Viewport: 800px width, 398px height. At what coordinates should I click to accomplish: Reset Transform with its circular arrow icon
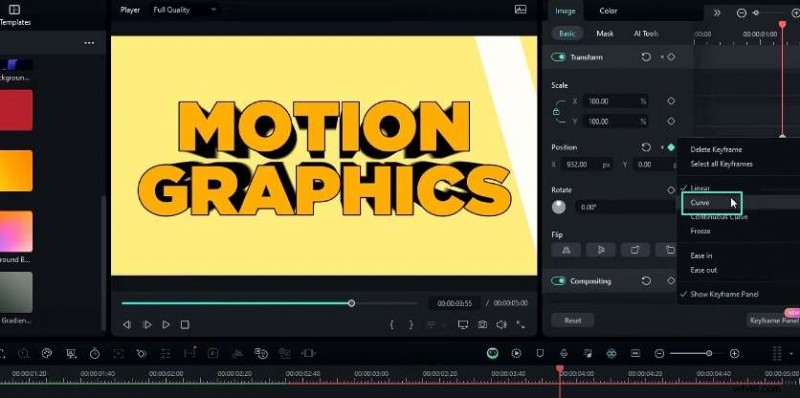coord(646,57)
